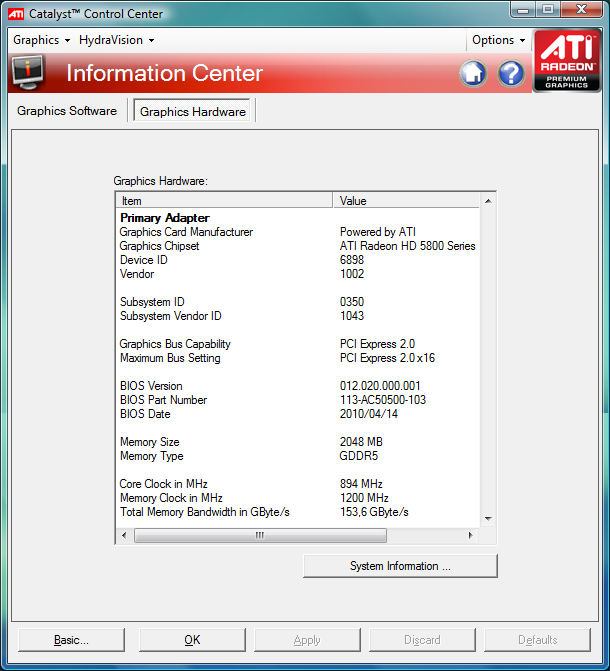Click the ATI icon in the title bar
Viewport: 610px width, 671px height.
[17, 14]
